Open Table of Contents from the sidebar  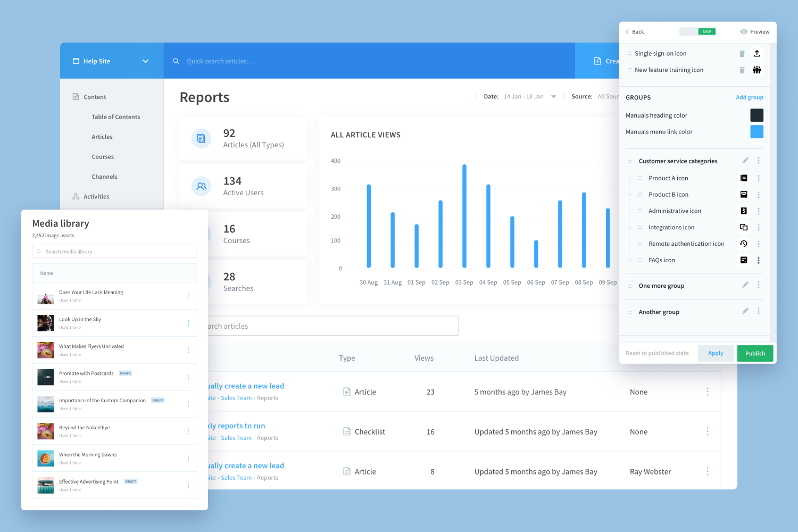click(x=116, y=117)
